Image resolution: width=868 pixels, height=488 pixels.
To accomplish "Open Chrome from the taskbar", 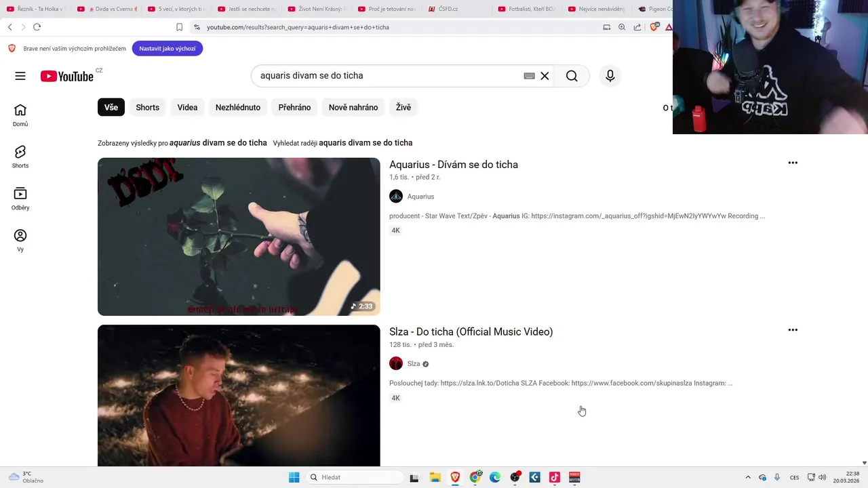I will [x=475, y=477].
